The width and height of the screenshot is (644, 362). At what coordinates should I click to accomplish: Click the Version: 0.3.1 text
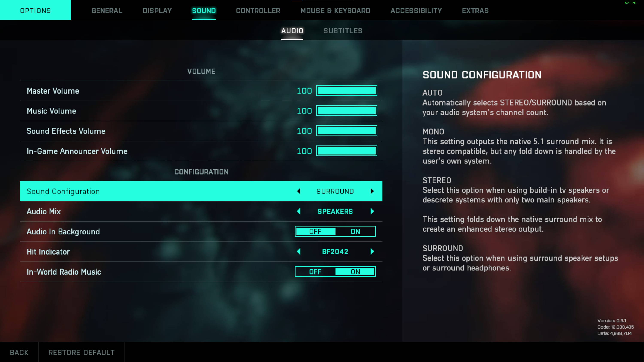tap(612, 321)
